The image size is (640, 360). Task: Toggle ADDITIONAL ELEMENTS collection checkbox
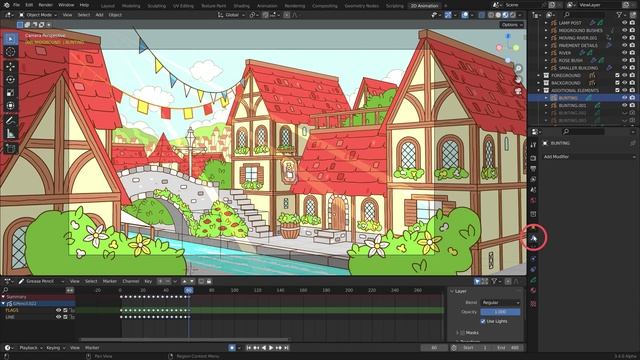pos(617,90)
